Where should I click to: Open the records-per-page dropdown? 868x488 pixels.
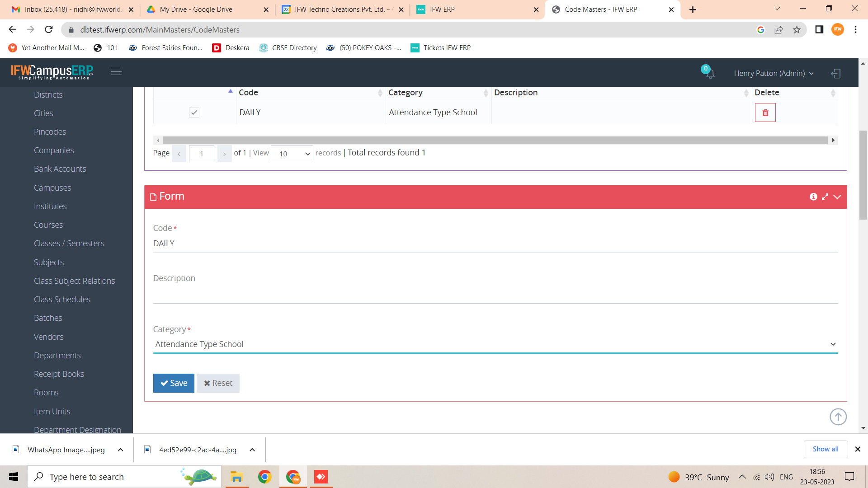point(292,154)
